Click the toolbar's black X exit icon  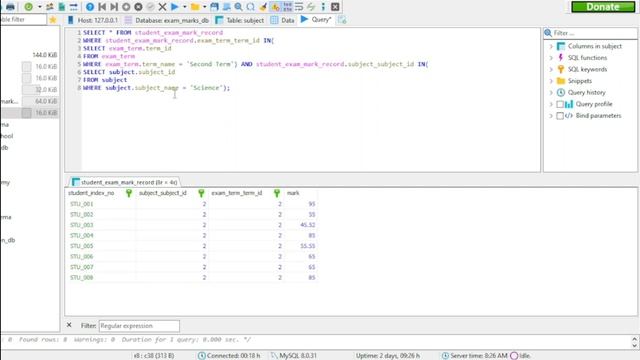[x=335, y=7]
